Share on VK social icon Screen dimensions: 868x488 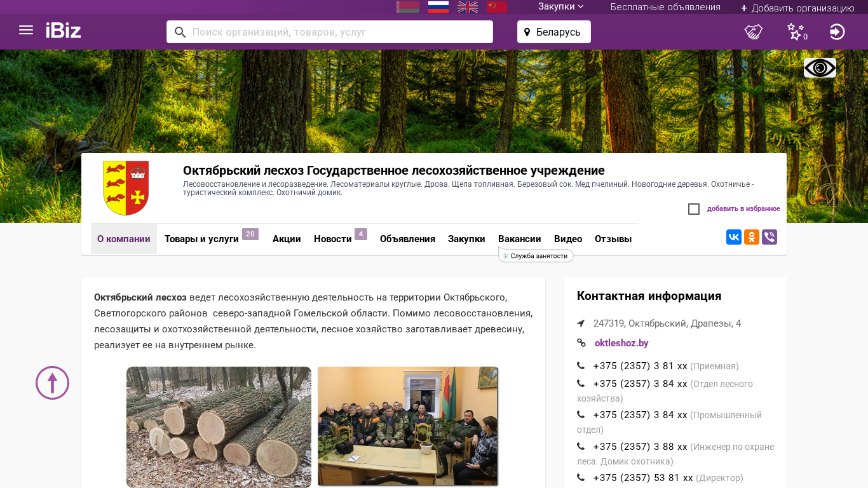[734, 237]
